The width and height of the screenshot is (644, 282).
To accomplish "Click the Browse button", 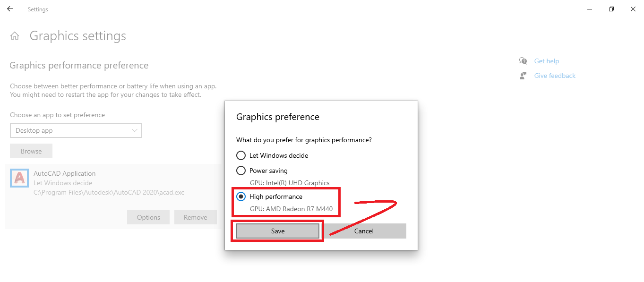I will click(31, 151).
